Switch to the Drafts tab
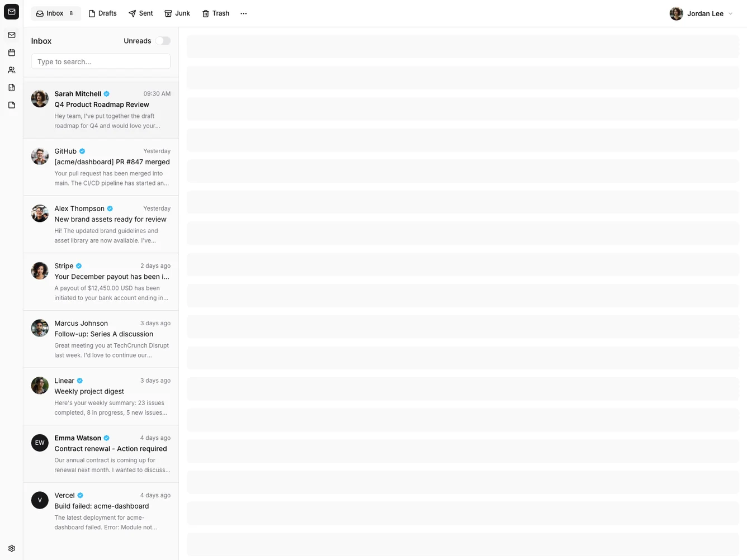This screenshot has width=747, height=560. point(102,13)
